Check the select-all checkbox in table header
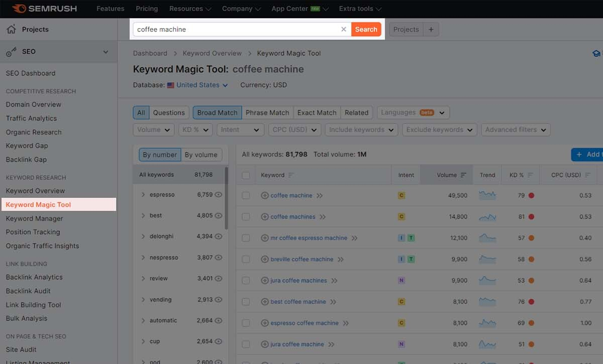The height and width of the screenshot is (364, 603). tap(246, 175)
